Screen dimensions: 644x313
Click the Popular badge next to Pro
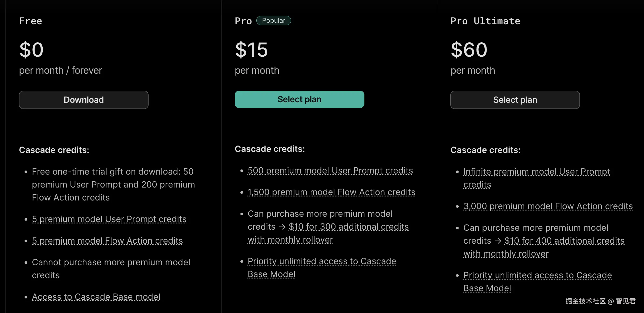[x=273, y=21]
